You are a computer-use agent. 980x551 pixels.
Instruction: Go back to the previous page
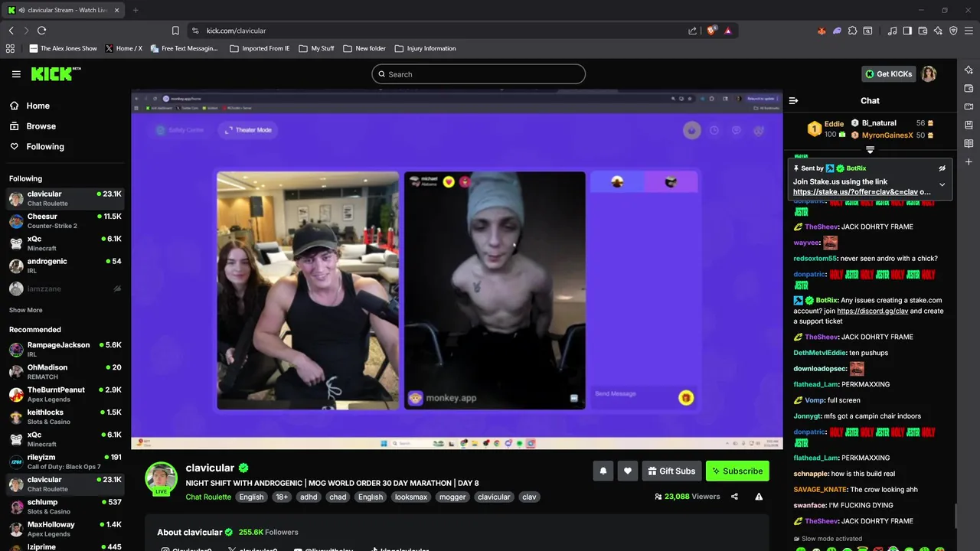click(x=11, y=31)
